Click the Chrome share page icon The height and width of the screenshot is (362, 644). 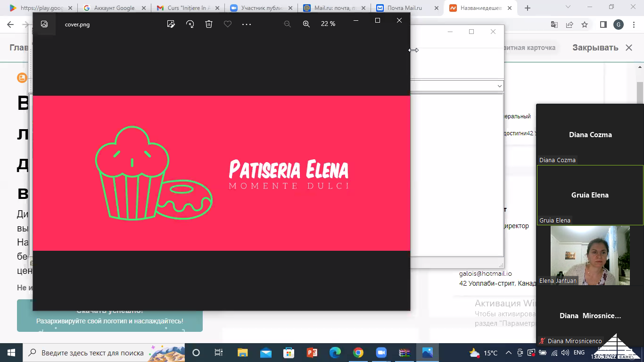[x=570, y=25]
